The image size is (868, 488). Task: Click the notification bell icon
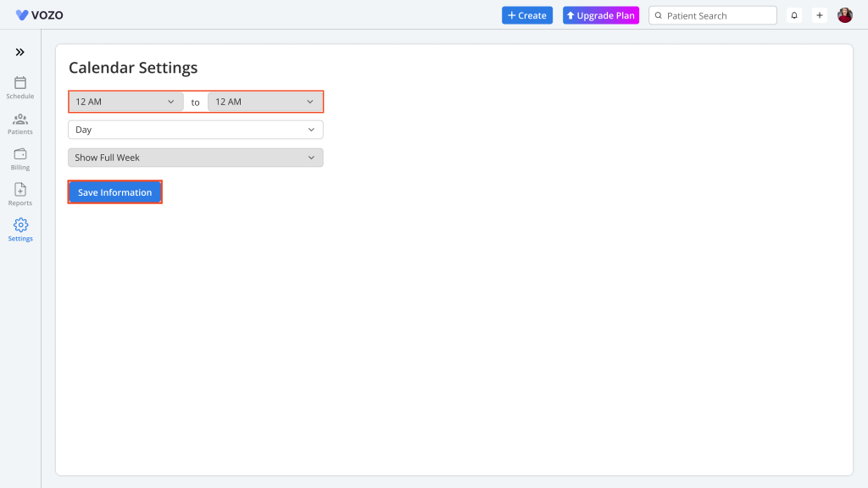[794, 15]
